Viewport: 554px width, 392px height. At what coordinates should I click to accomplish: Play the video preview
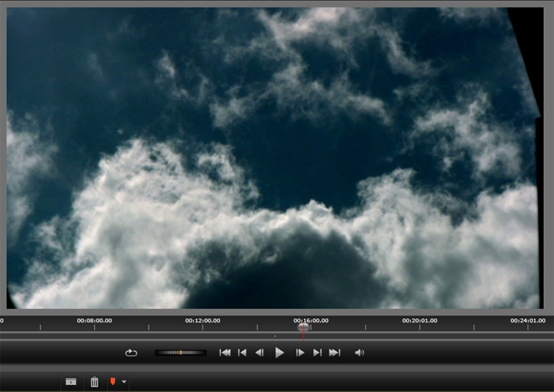pos(279,352)
